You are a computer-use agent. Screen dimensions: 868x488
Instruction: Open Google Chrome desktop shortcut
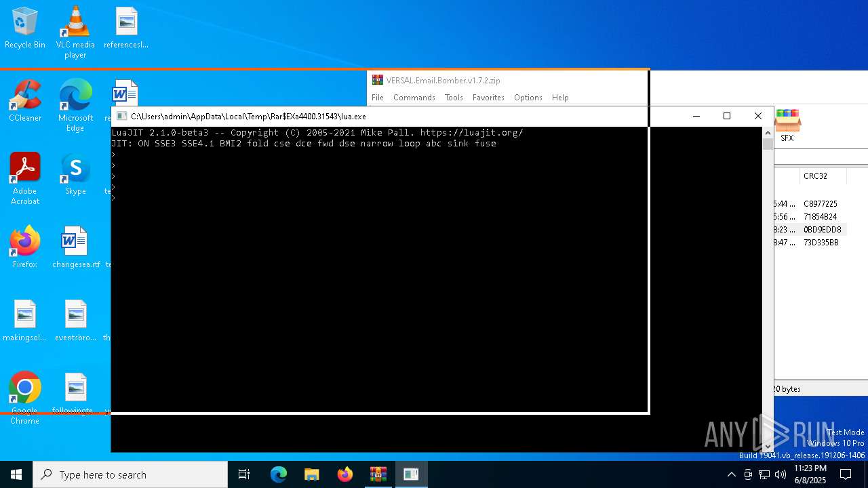[x=25, y=399]
